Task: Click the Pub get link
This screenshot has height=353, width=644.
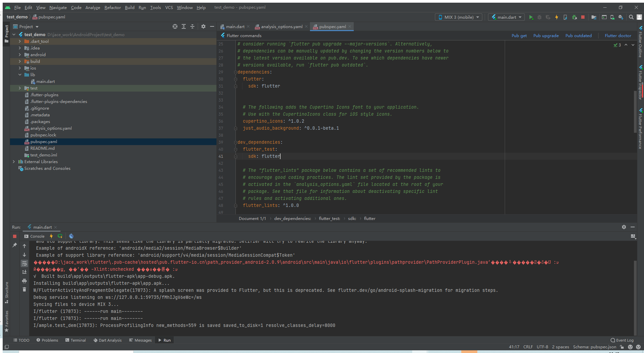Action: [x=519, y=35]
